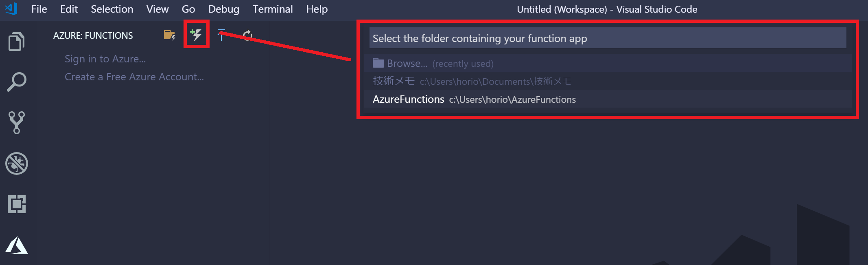Select the Create Function lightning icon
Screen dimensions: 868x265
click(x=197, y=35)
